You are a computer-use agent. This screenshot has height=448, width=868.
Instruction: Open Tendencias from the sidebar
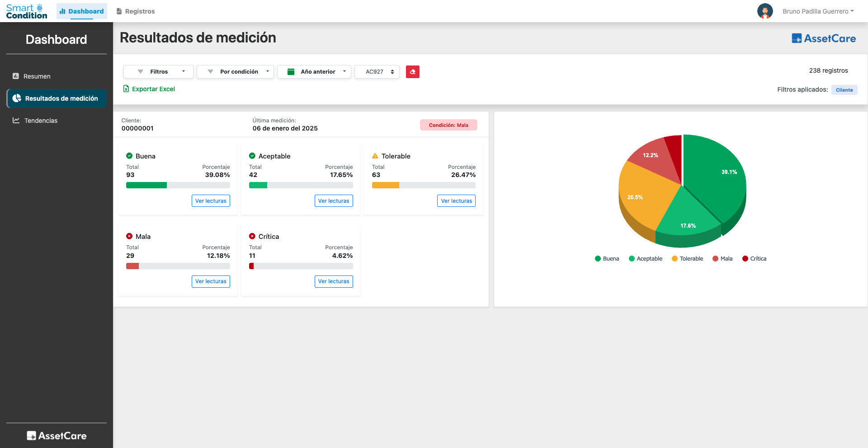pyautogui.click(x=41, y=121)
